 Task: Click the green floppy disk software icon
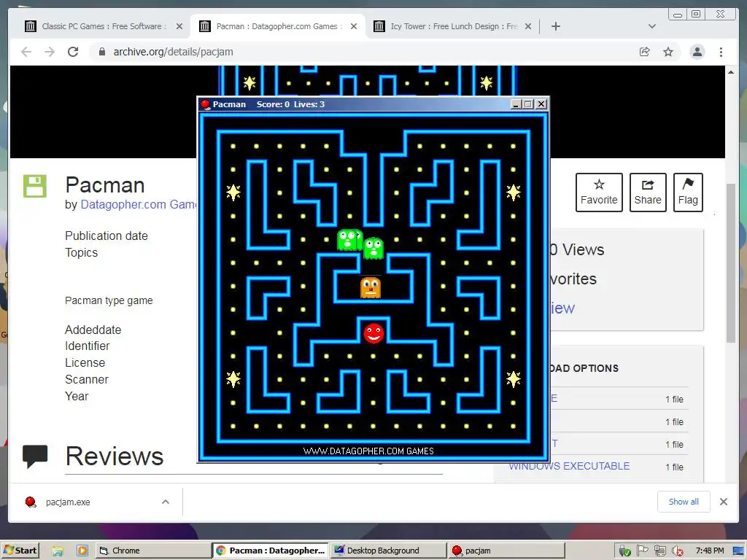(x=35, y=186)
